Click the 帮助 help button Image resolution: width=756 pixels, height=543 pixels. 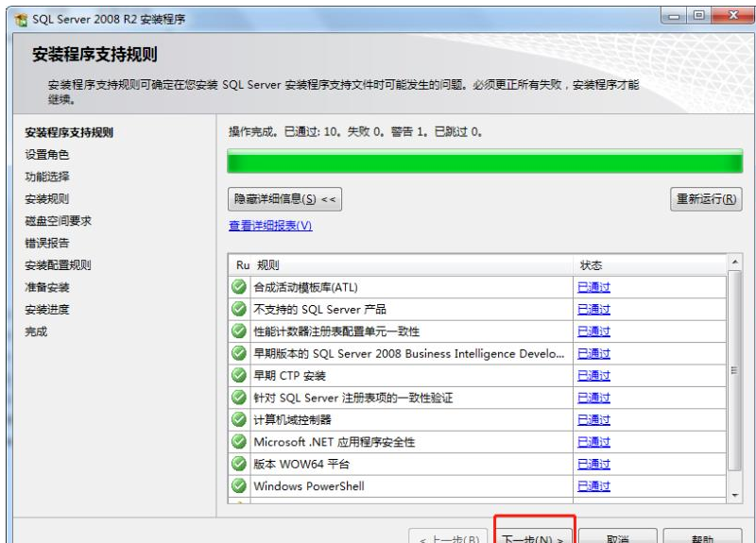tap(702, 536)
